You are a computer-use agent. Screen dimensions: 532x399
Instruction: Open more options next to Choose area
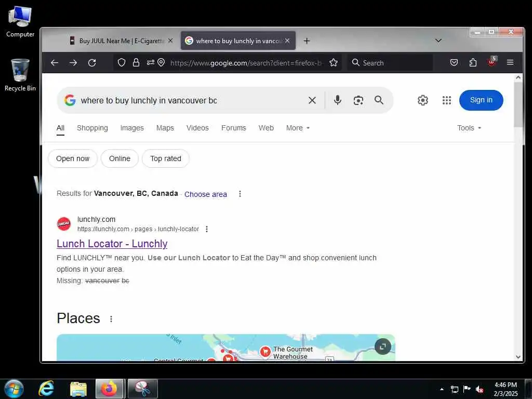click(x=240, y=194)
